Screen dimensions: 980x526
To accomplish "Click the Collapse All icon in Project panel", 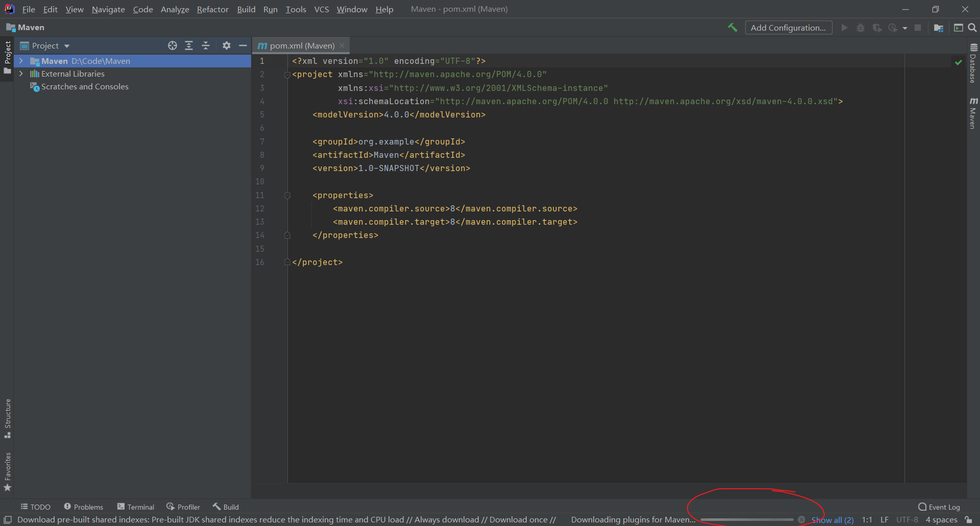I will (x=206, y=45).
